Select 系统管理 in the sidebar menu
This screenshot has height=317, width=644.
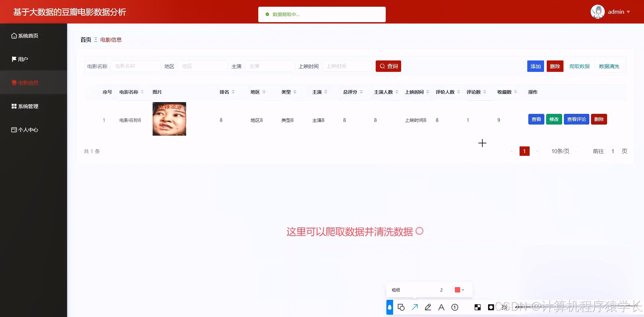pos(28,106)
